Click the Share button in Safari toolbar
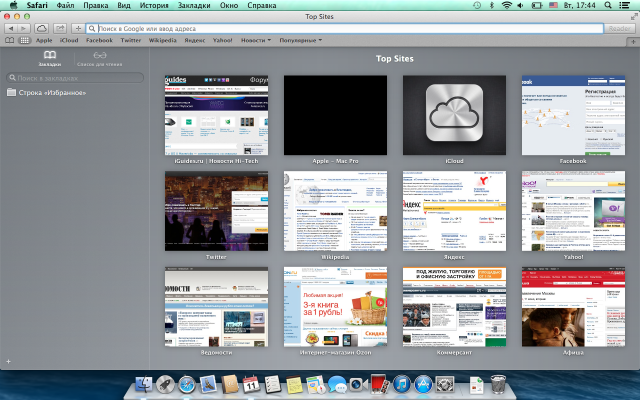Image resolution: width=640 pixels, height=400 pixels. [60, 28]
